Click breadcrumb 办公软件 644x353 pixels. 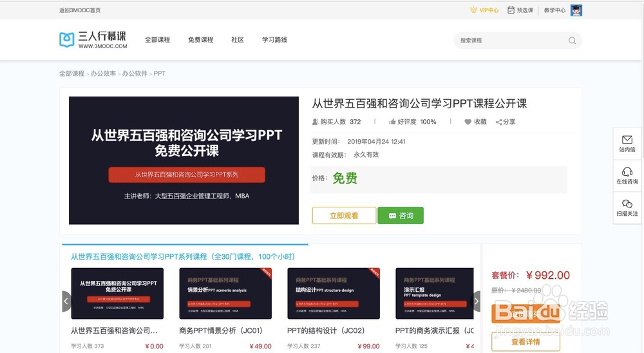click(x=135, y=73)
